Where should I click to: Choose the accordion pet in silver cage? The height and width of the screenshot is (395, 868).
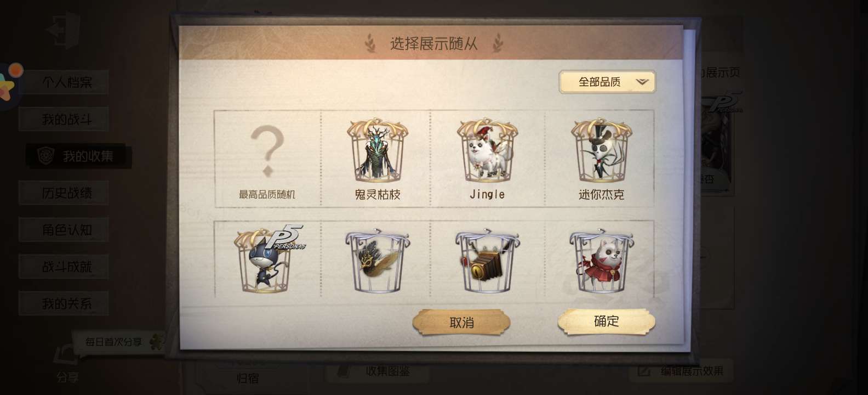click(487, 259)
